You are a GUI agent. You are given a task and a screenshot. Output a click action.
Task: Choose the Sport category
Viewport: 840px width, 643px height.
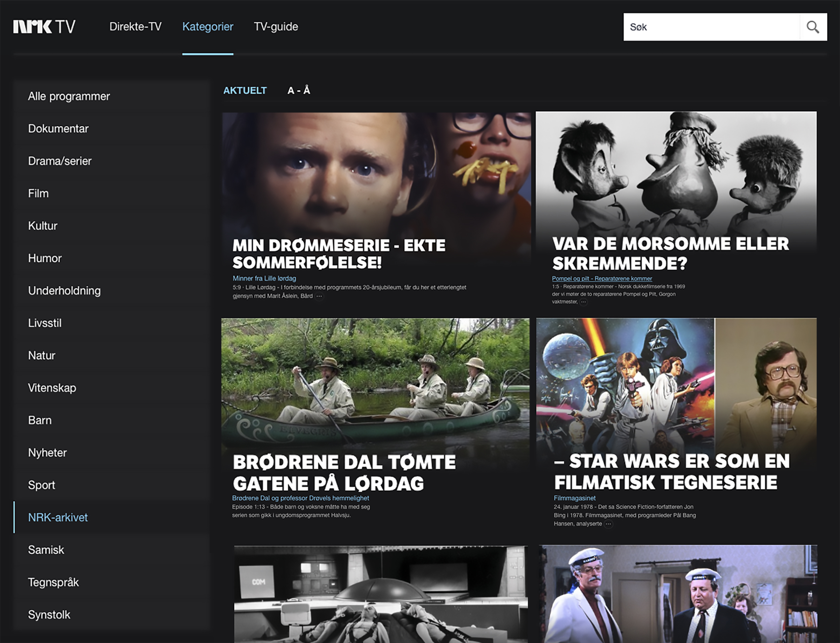click(112, 485)
